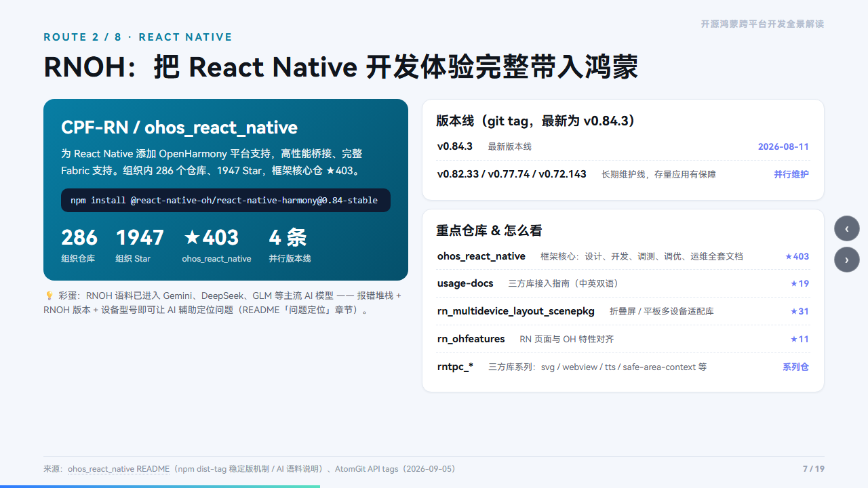Select the CPF-RN / ohos_react_native card heading
Image resolution: width=868 pixels, height=488 pixels.
tap(180, 127)
